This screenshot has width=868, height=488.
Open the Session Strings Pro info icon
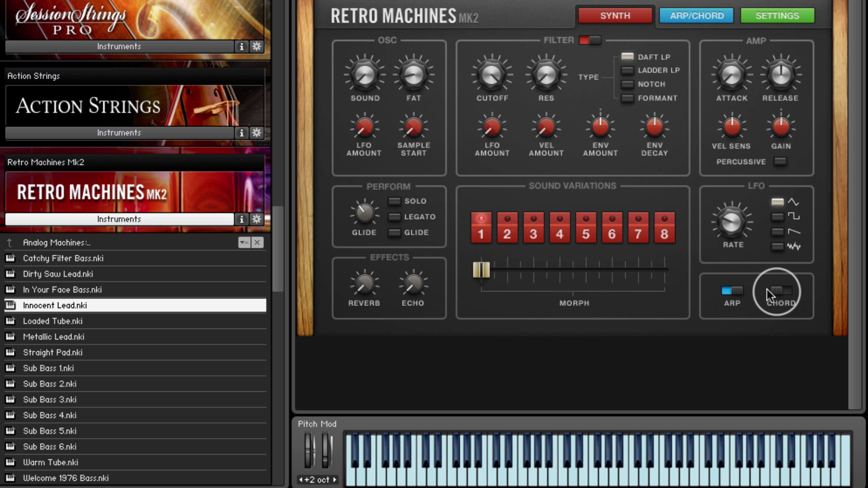click(241, 47)
